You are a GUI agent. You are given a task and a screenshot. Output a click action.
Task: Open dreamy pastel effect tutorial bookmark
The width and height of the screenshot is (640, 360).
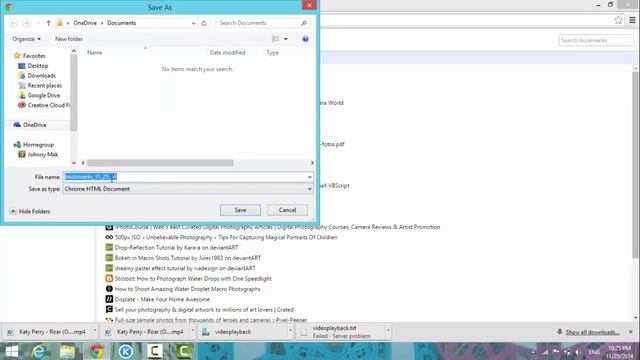click(x=185, y=269)
